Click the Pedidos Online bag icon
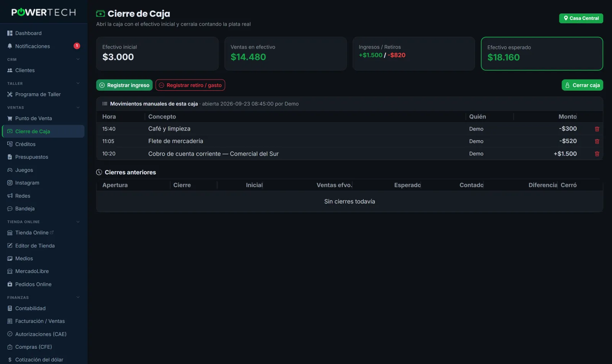Screen dimensions: 612x364 coord(10,284)
